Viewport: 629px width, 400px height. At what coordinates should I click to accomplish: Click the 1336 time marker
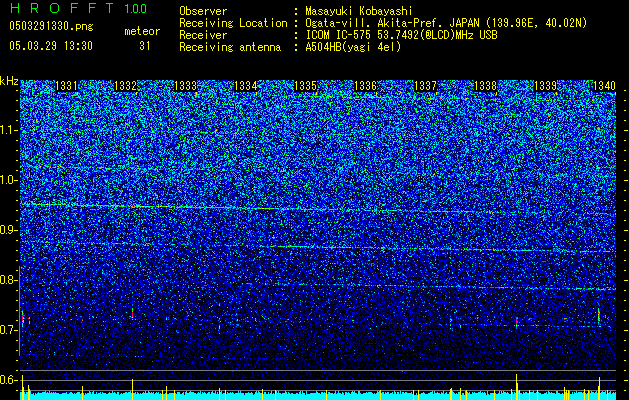tap(365, 86)
